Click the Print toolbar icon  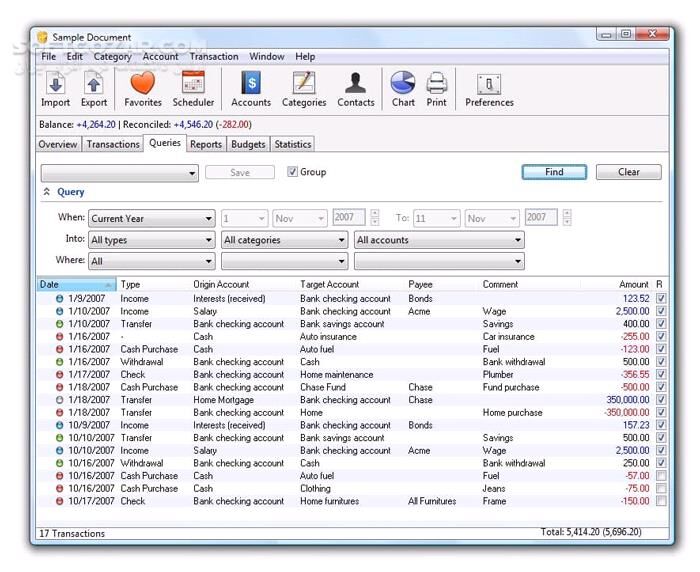(x=437, y=84)
